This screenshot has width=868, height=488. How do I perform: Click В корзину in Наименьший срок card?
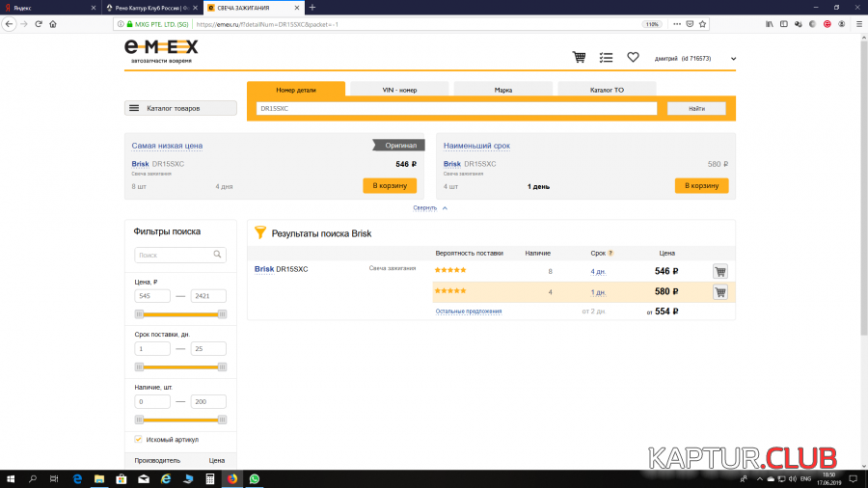(x=701, y=185)
